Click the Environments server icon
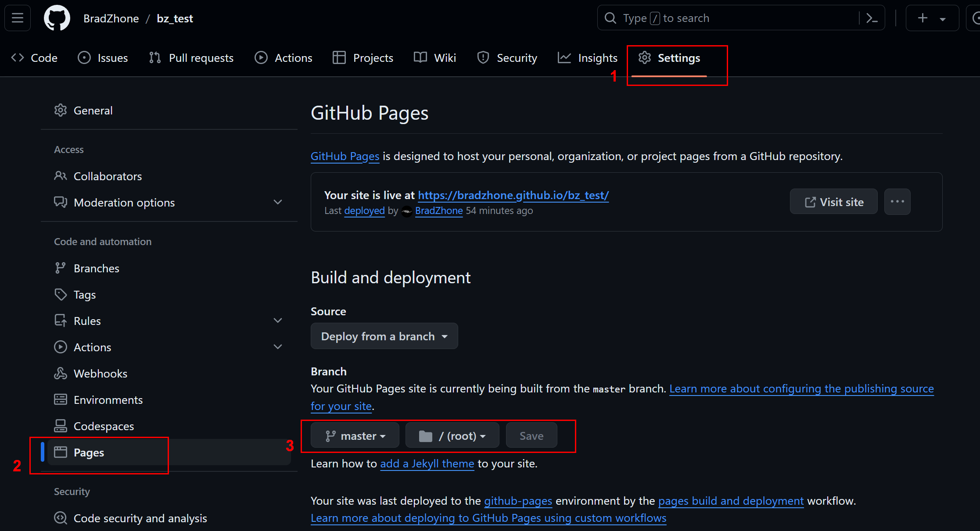 tap(61, 399)
